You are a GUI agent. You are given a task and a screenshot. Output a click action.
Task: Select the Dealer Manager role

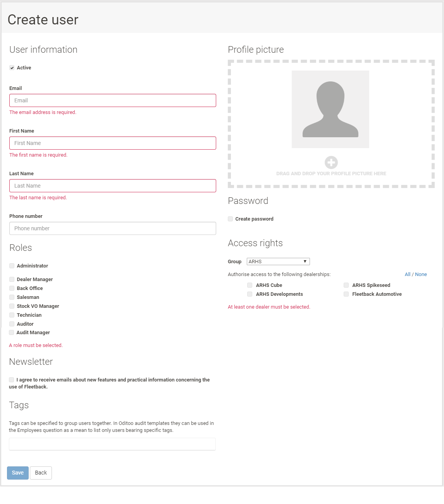tap(12, 279)
